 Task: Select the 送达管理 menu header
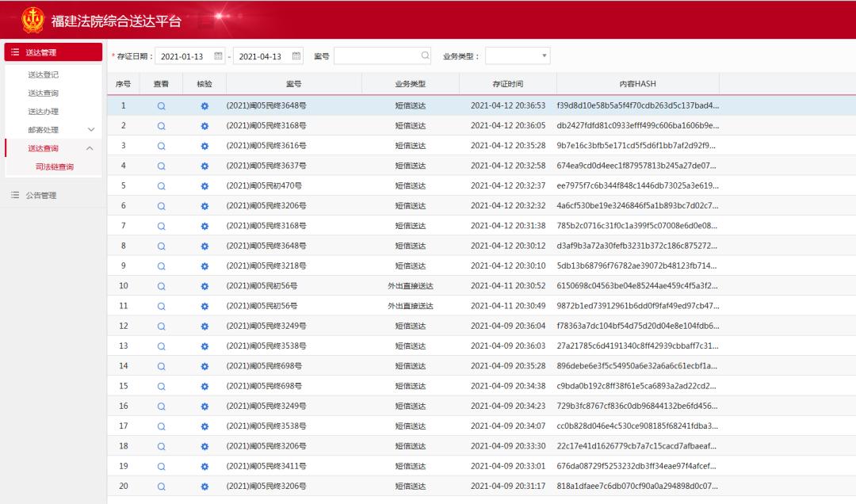click(x=52, y=52)
